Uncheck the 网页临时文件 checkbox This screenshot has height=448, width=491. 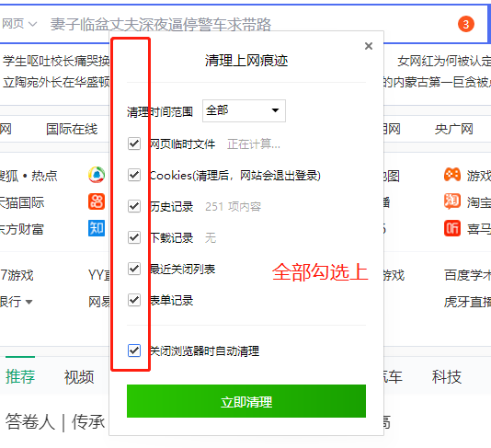[134, 144]
